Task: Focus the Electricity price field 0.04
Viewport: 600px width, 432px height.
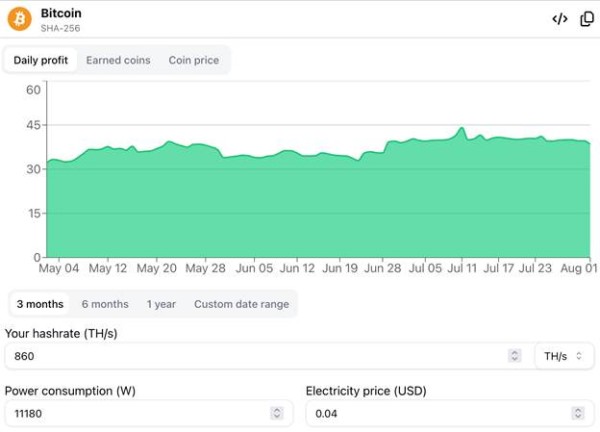Action: pyautogui.click(x=450, y=414)
